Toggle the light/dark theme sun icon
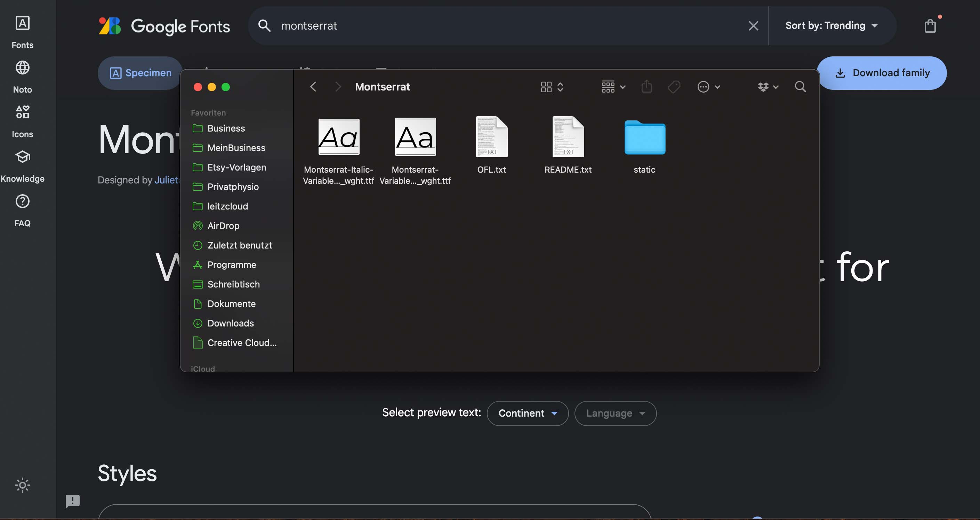The height and width of the screenshot is (520, 980). [23, 484]
